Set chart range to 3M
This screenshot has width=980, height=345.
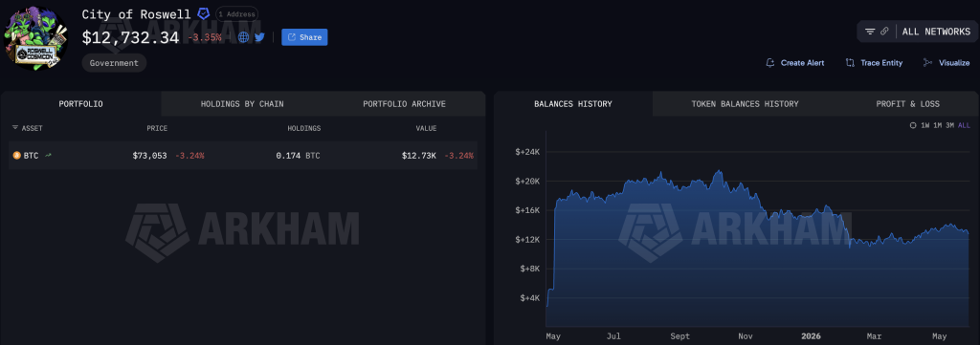pos(950,125)
